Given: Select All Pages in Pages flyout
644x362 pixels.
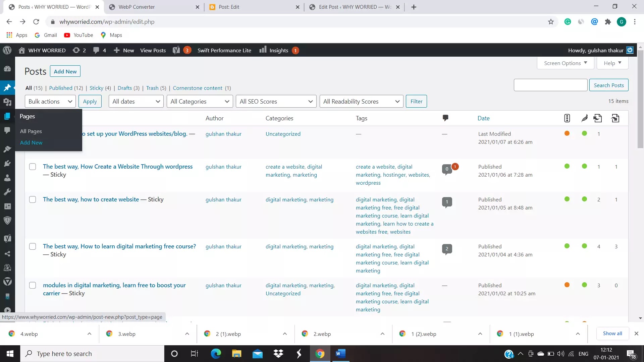Looking at the screenshot, I should (31, 131).
